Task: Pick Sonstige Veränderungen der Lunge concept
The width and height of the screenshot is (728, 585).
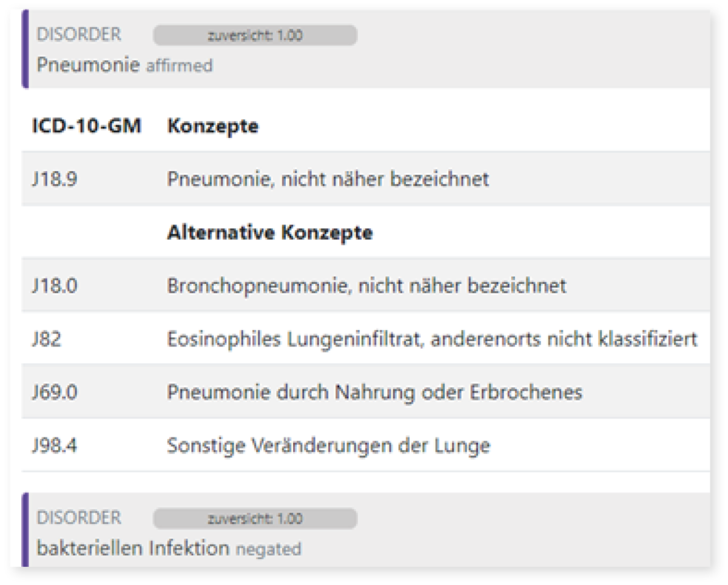Action: point(328,446)
